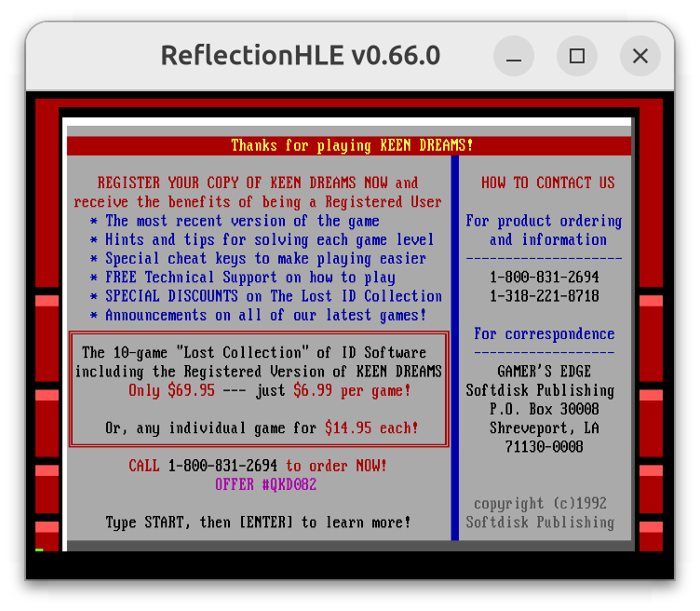
Task: Click 'receive the benefits of being a Registered User'
Action: point(258,202)
